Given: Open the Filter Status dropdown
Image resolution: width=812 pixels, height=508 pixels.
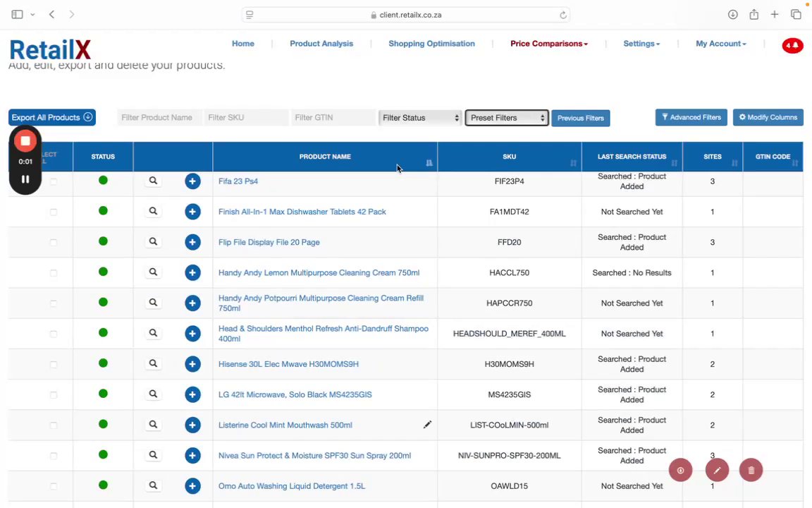Looking at the screenshot, I should (420, 118).
